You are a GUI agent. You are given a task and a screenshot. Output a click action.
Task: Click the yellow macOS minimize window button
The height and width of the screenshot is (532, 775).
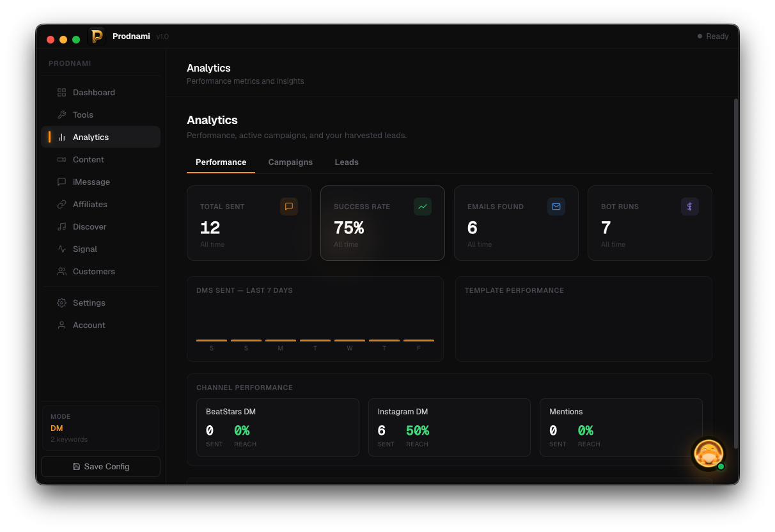[63, 40]
